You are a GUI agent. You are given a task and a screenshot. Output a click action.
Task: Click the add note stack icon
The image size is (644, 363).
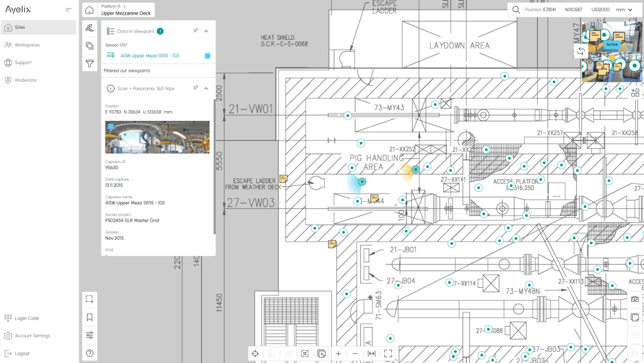[321, 354]
